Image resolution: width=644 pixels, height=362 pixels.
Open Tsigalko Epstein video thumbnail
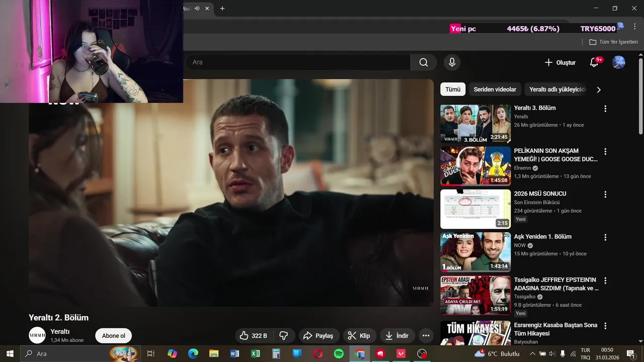475,295
